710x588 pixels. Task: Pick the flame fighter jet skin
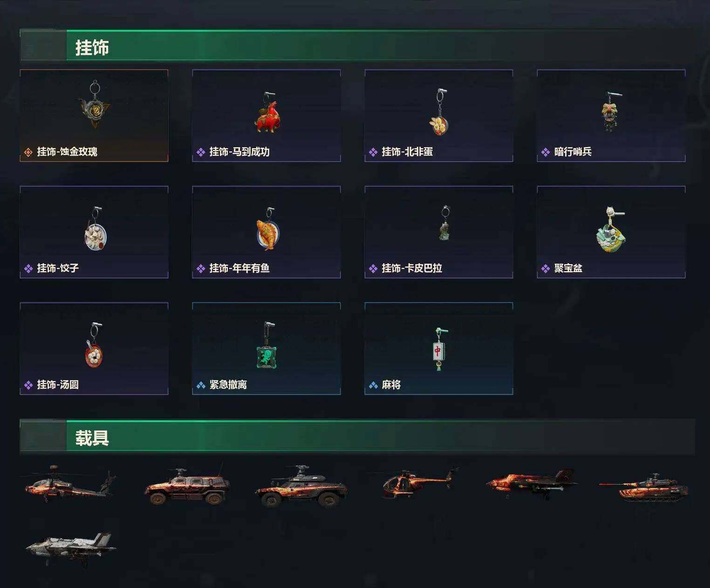[x=531, y=484]
